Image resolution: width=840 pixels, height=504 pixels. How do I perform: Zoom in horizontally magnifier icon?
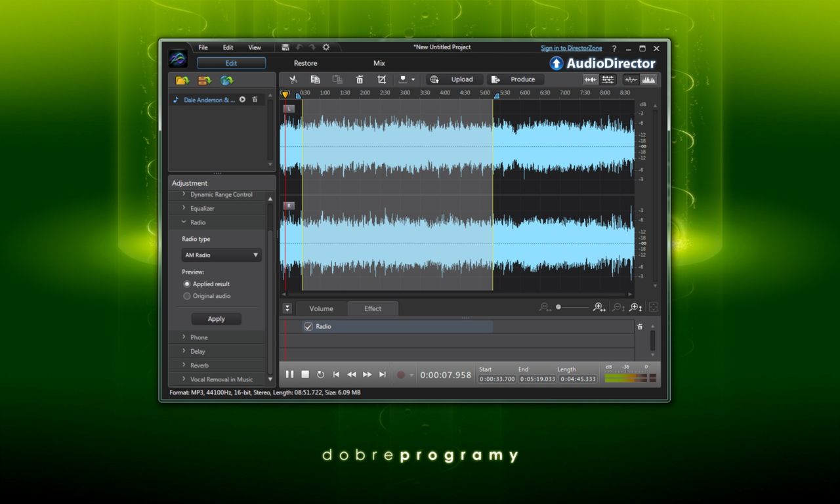pos(598,307)
